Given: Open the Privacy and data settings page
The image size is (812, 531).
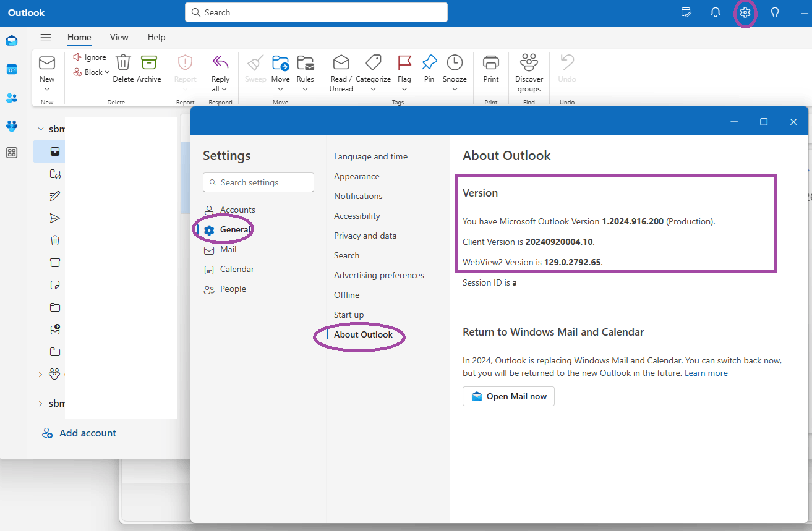Looking at the screenshot, I should click(365, 236).
